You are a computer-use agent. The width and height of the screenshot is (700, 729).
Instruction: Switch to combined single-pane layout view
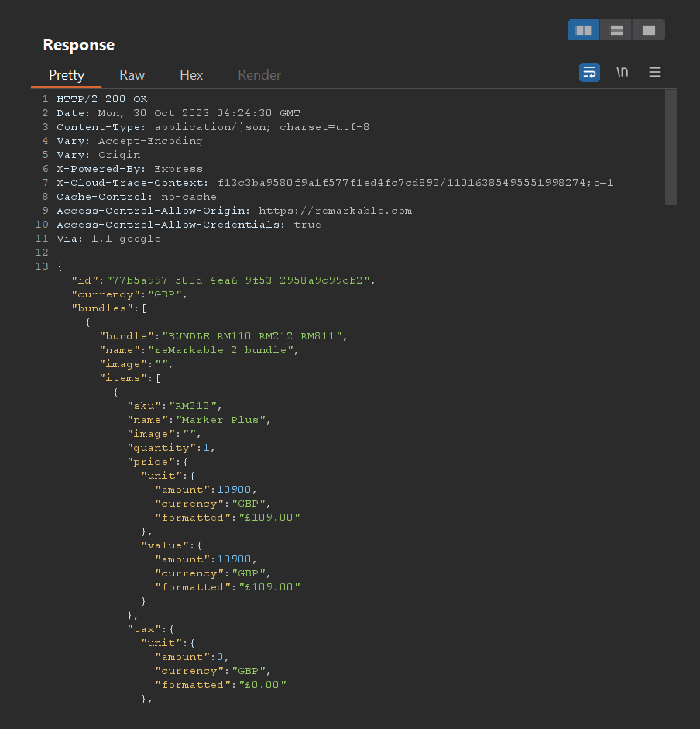(649, 30)
